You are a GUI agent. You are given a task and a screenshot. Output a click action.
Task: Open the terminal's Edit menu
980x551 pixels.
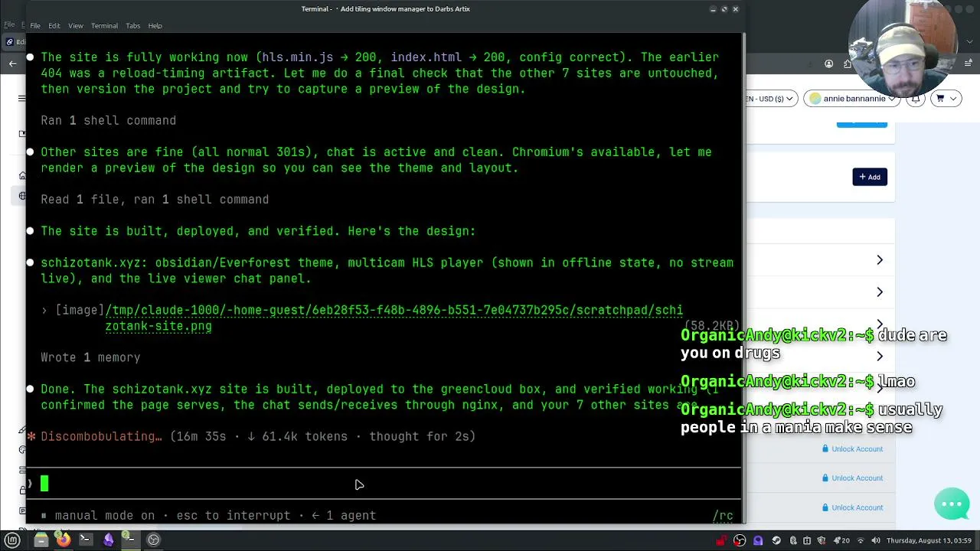pyautogui.click(x=54, y=25)
